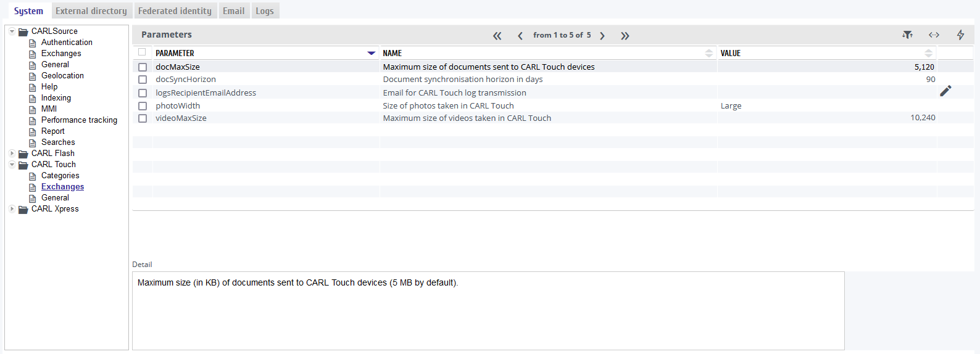
Task: Jump to last page of parameters
Action: click(x=625, y=36)
